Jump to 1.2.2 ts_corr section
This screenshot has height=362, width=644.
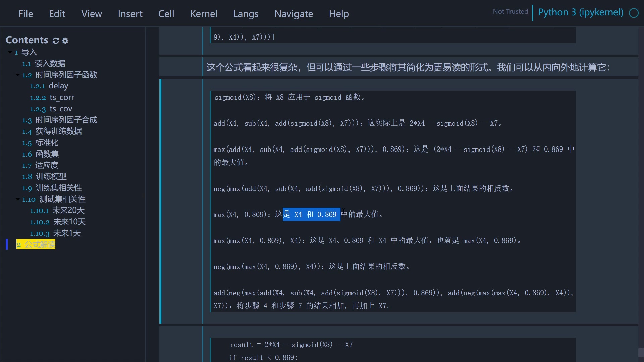pos(52,98)
